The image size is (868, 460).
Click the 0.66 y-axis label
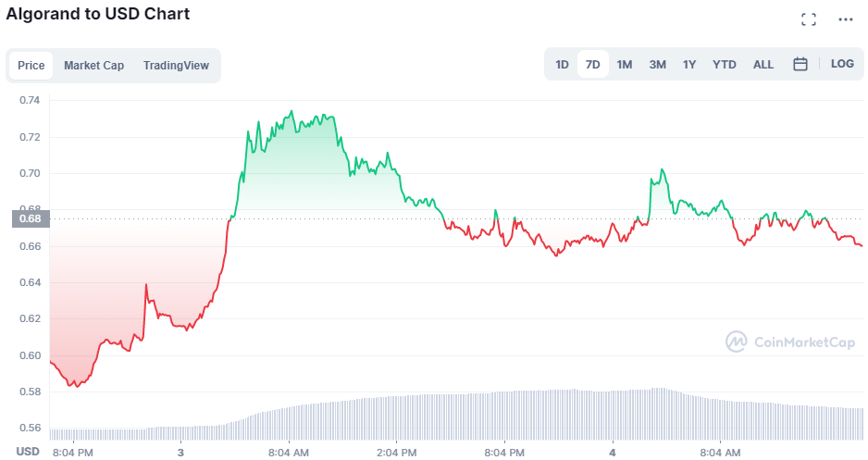coord(30,246)
